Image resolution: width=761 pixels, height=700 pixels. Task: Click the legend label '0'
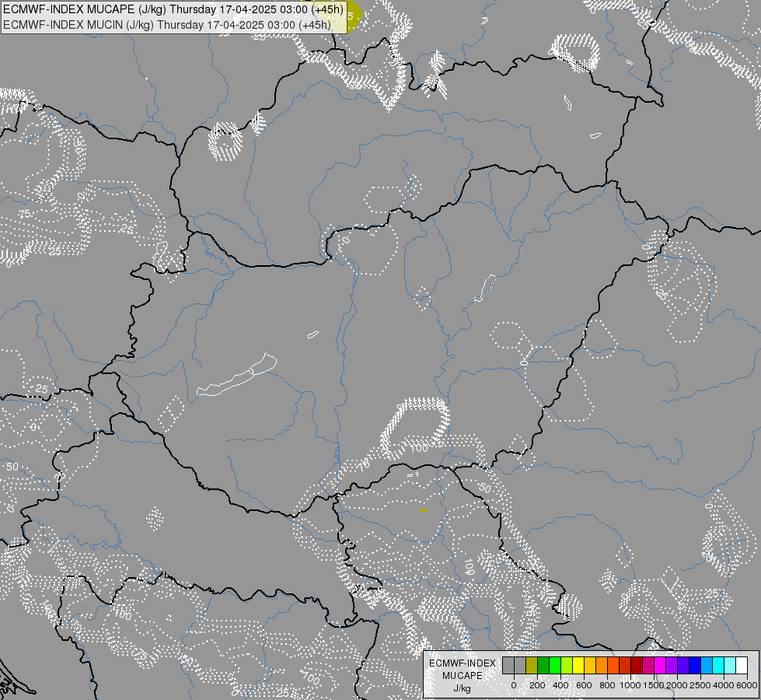point(514,685)
